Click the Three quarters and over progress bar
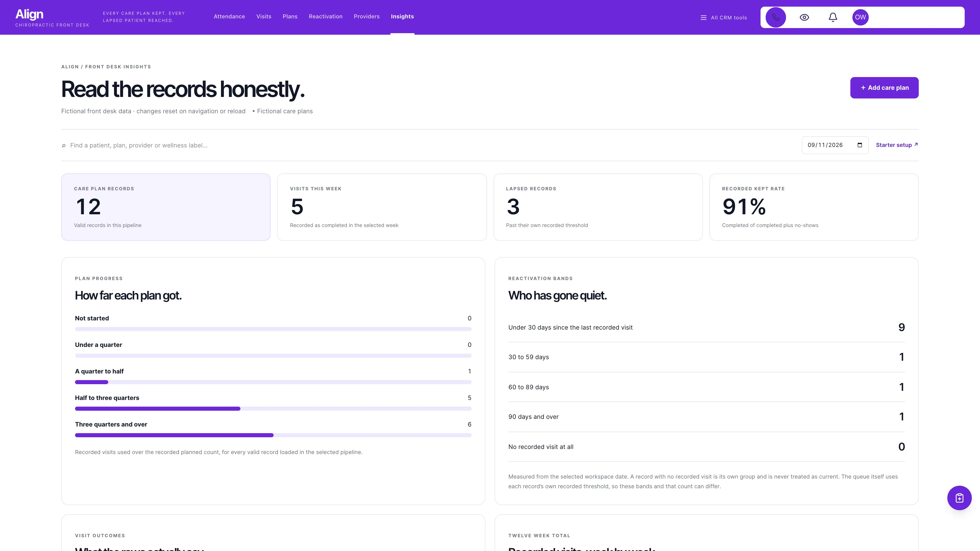This screenshot has height=551, width=980. tap(273, 435)
